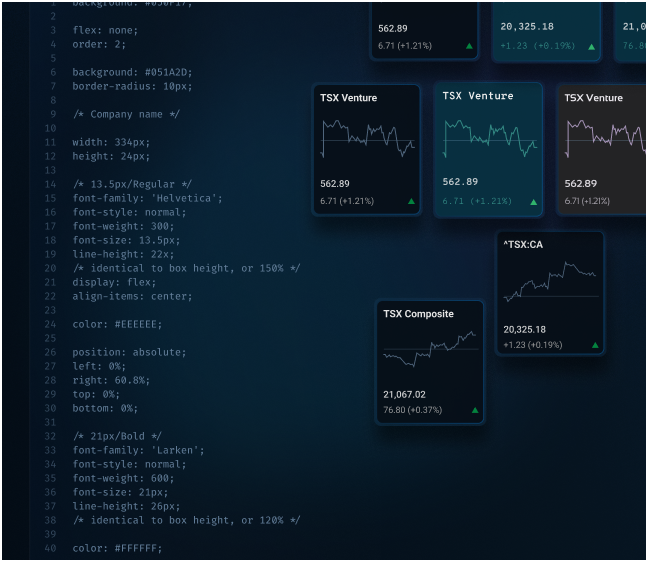Select the ^TSX:CA price chart
The width and height of the screenshot is (648, 562).
click(x=550, y=283)
